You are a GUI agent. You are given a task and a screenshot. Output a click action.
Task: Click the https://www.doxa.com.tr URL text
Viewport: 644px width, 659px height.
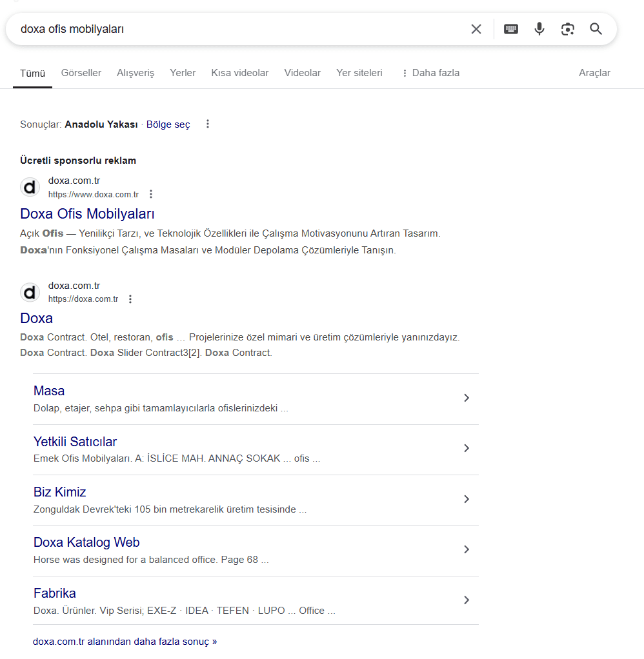click(x=94, y=194)
